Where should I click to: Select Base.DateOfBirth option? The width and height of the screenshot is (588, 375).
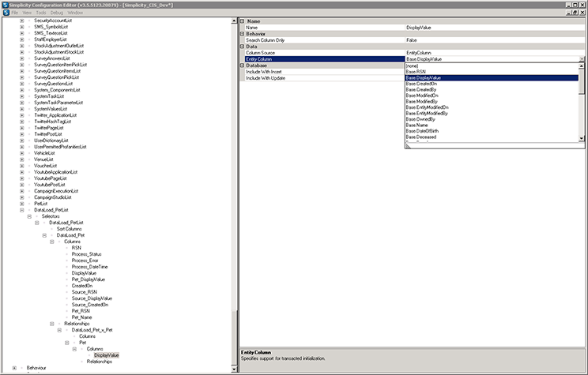[x=492, y=131]
